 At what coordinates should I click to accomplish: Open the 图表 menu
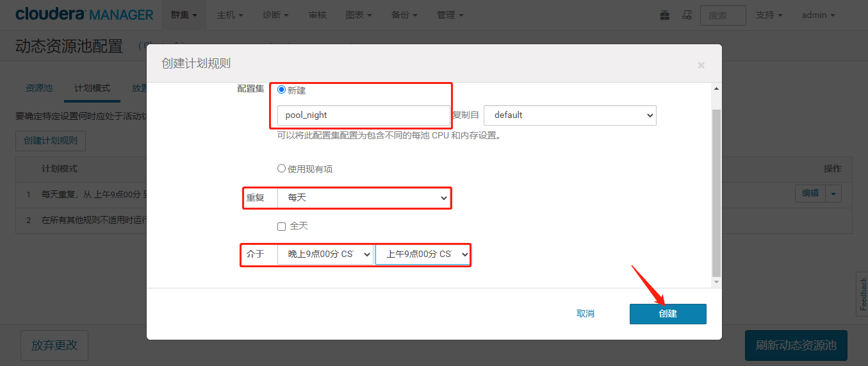coord(359,15)
